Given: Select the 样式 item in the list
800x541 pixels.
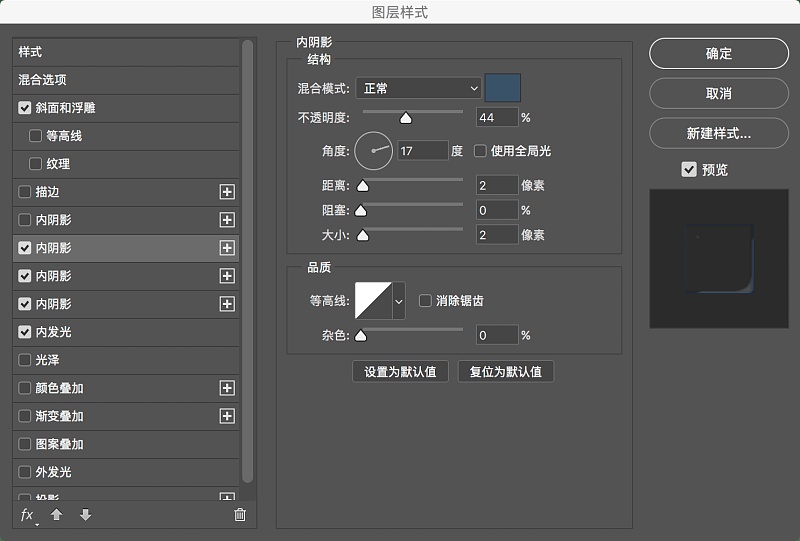Looking at the screenshot, I should pos(126,52).
